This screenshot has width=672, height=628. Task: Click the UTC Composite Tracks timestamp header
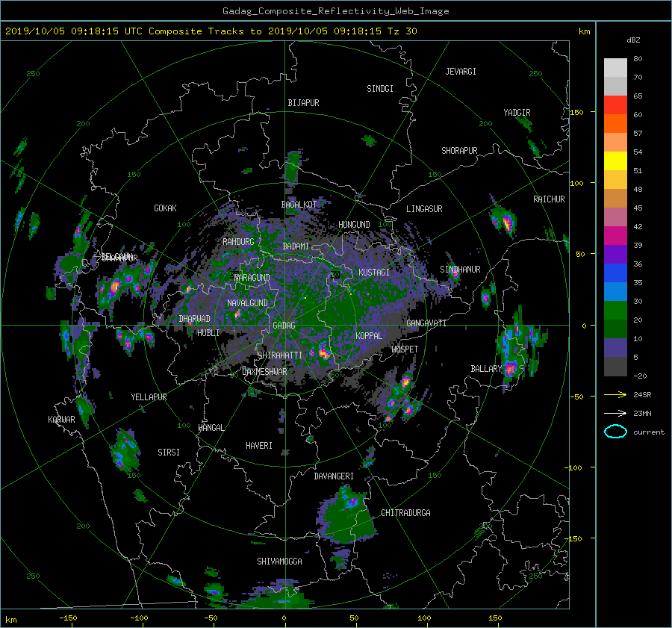click(211, 31)
